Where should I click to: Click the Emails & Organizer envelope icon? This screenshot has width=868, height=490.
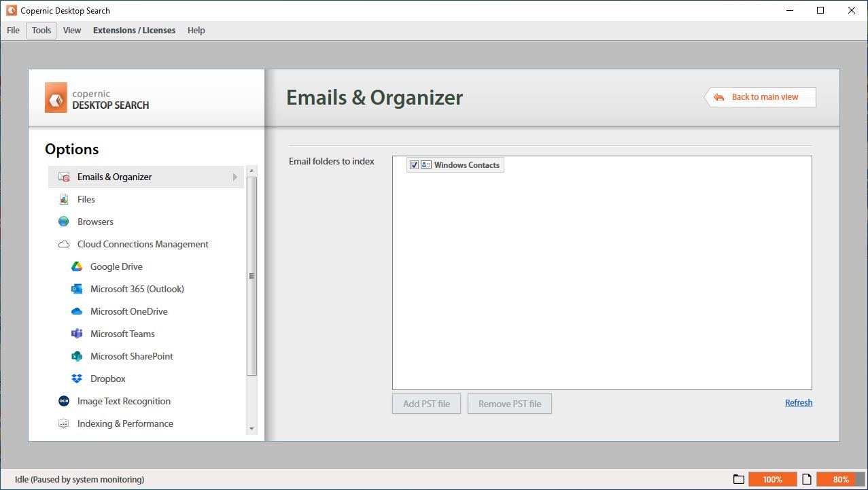coord(64,177)
